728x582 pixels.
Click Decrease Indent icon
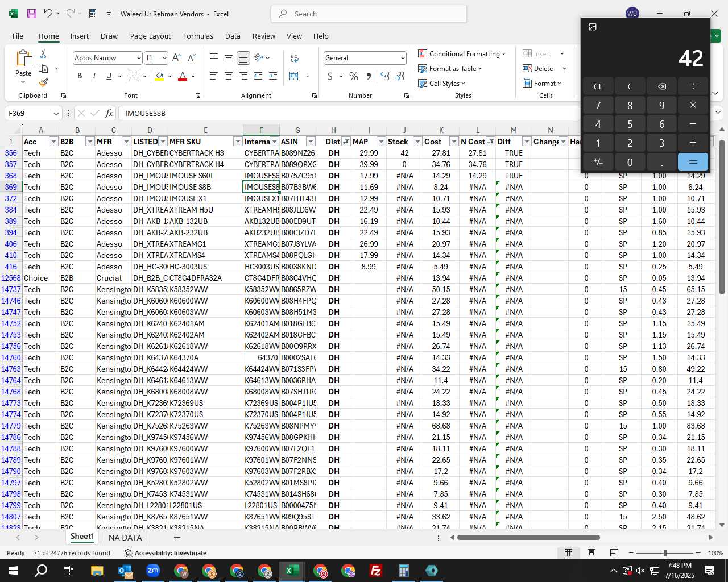(x=258, y=76)
